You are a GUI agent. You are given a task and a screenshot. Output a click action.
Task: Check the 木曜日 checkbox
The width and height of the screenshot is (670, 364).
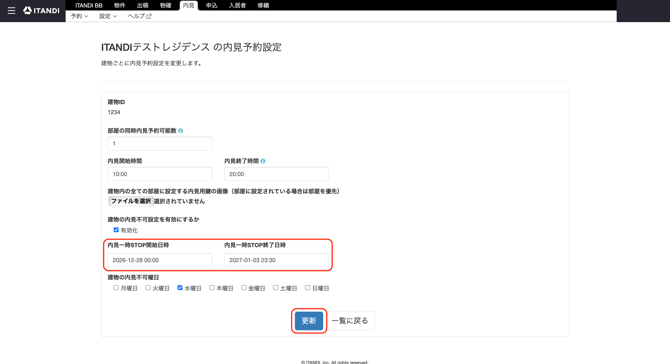(212, 288)
